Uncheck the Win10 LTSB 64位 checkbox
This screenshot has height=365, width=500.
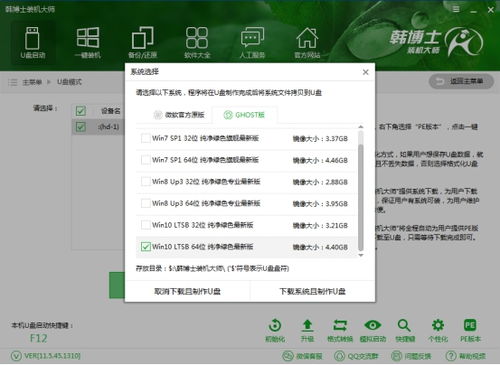click(x=146, y=247)
